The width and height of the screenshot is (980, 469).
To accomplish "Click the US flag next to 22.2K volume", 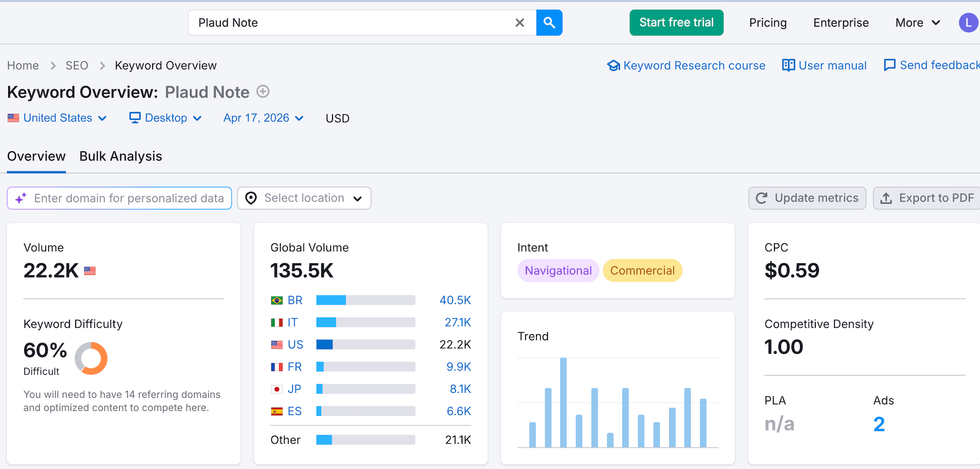I will point(90,271).
